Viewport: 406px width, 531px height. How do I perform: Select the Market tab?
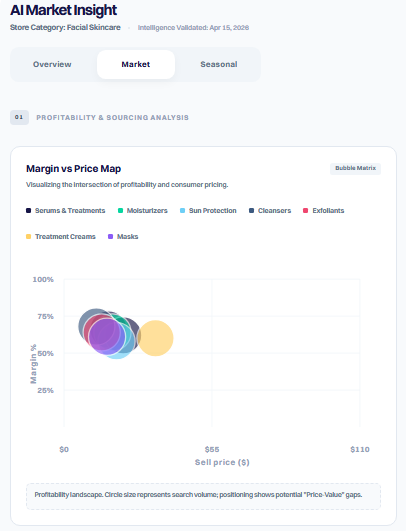pyautogui.click(x=136, y=64)
